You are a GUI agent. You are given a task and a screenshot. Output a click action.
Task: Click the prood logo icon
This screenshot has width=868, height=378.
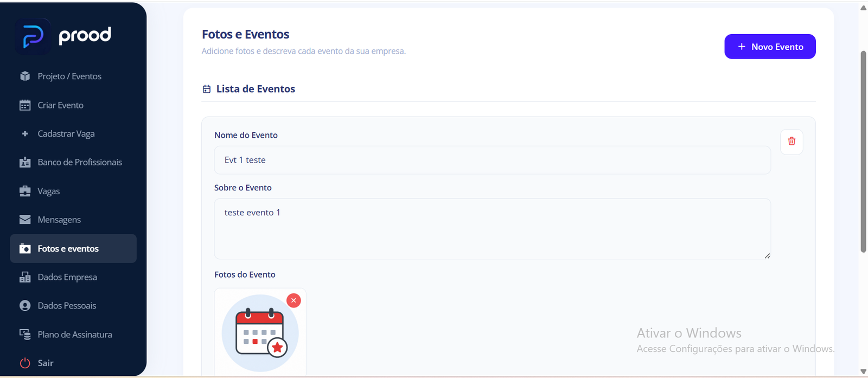coord(33,36)
